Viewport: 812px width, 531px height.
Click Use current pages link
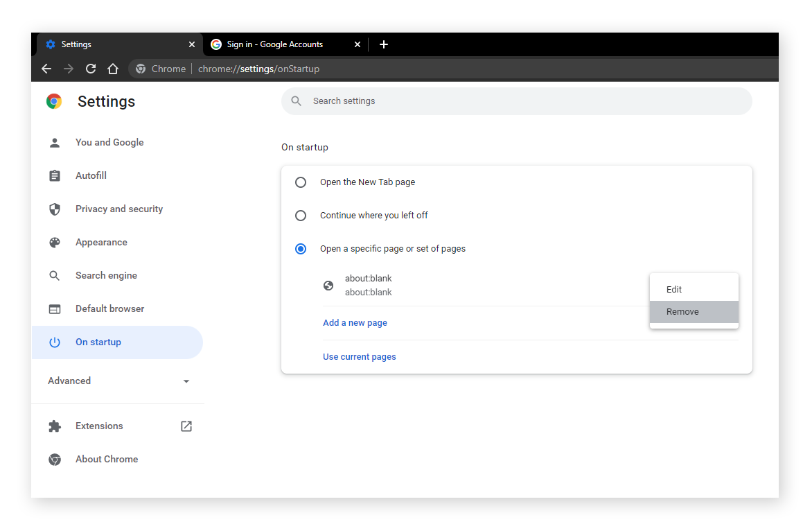click(x=360, y=357)
